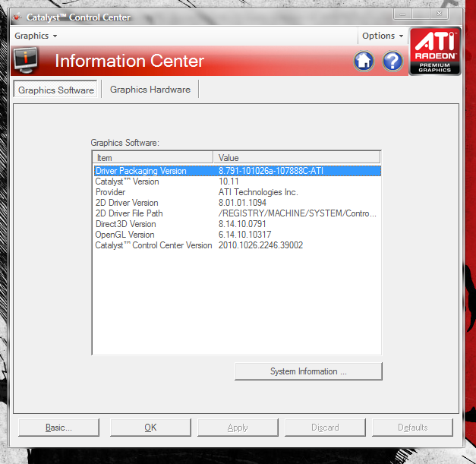Click the value 6.14.10.10317
The height and width of the screenshot is (464, 476).
pyautogui.click(x=244, y=235)
